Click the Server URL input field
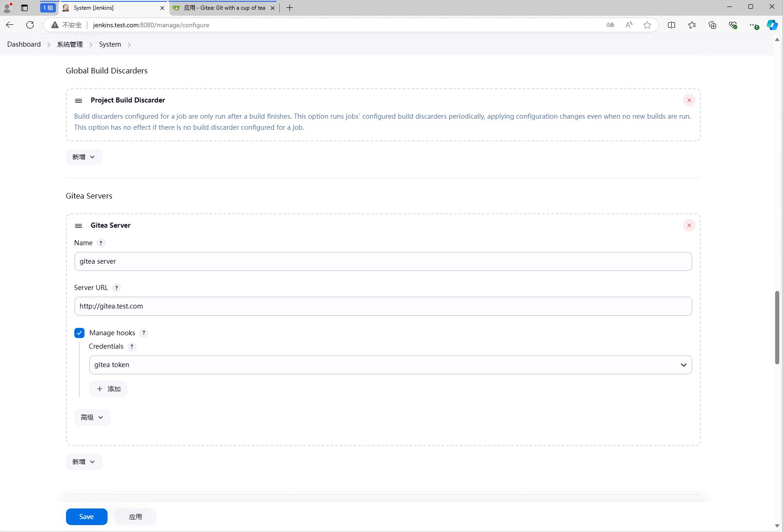 pyautogui.click(x=383, y=306)
